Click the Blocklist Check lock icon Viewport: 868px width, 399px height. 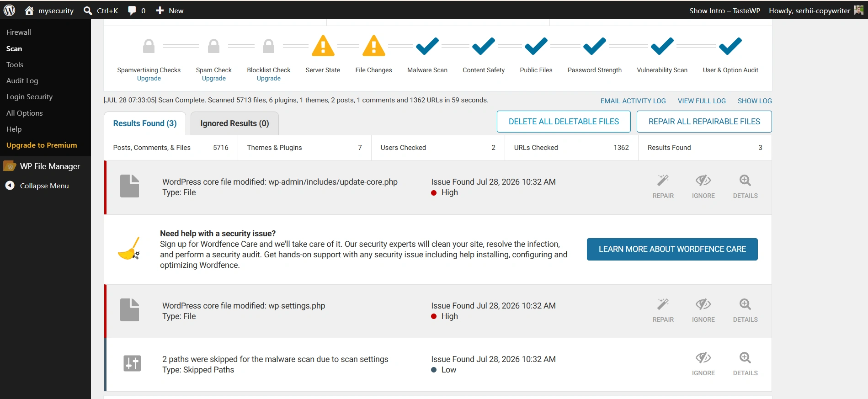[x=269, y=46]
